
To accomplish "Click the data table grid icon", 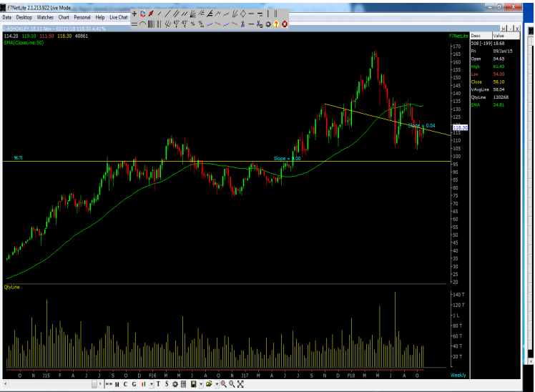I will click(x=183, y=384).
